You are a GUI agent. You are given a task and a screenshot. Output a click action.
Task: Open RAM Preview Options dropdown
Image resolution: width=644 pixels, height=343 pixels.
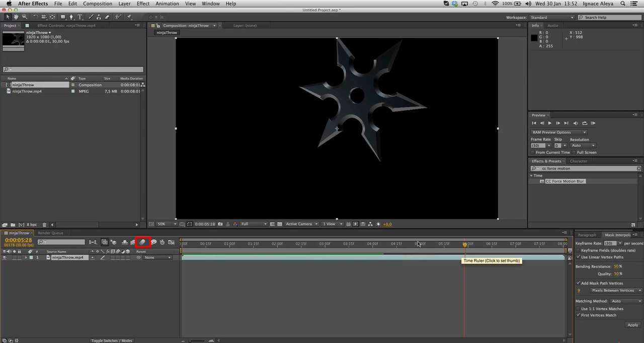coord(558,132)
